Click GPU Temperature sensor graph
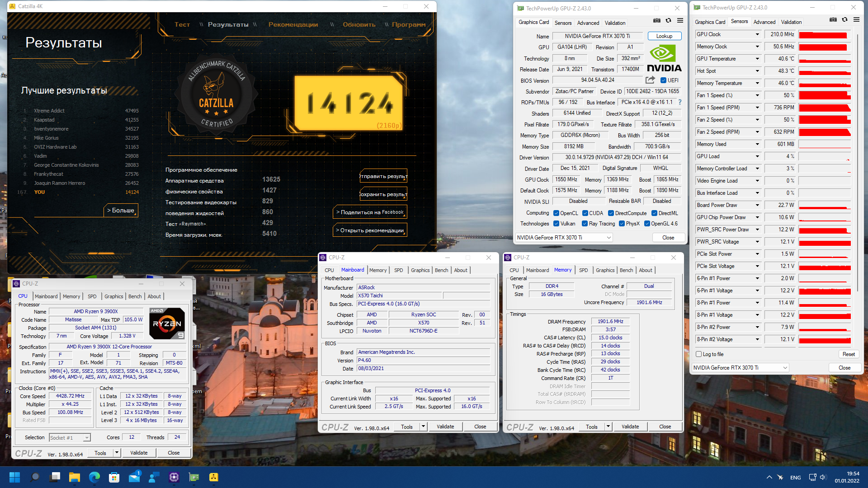The image size is (868, 488). 825,59
